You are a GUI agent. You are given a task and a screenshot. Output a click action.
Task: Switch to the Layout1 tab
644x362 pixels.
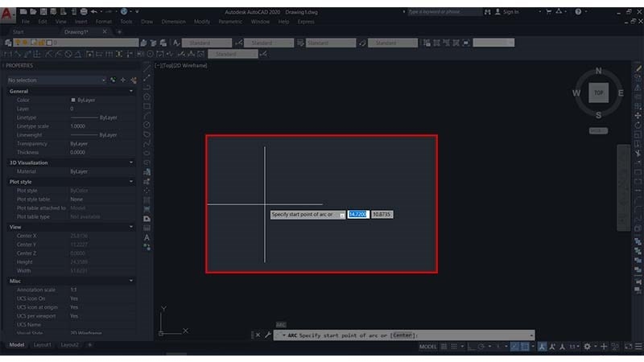(x=43, y=345)
